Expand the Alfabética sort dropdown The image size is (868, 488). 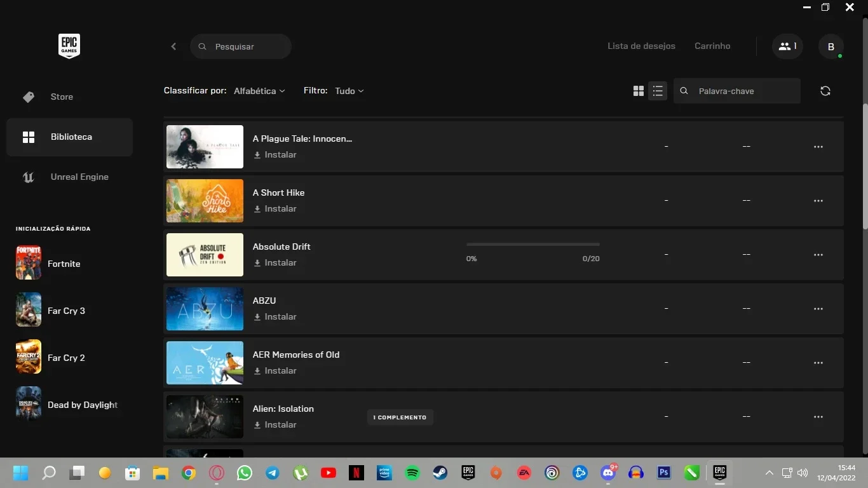[259, 91]
